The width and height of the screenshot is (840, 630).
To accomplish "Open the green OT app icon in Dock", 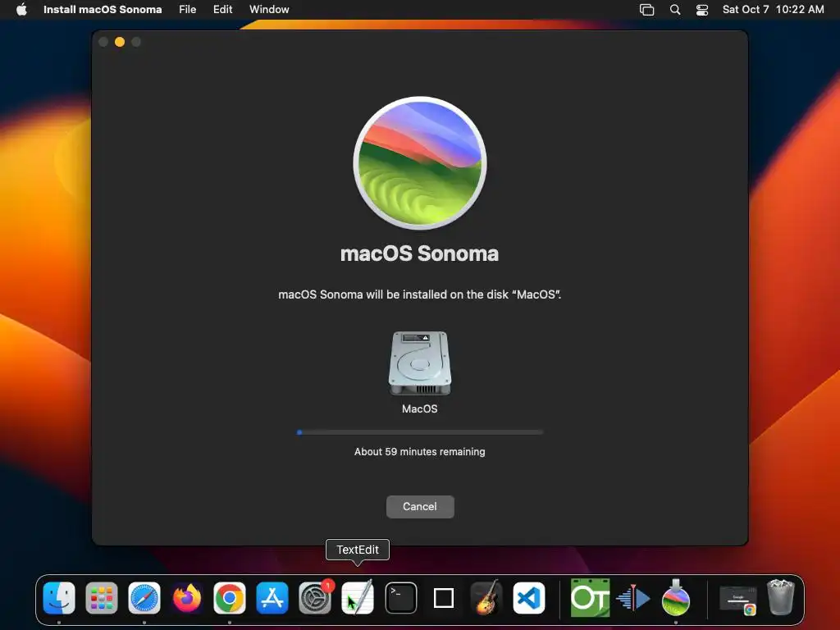I will (x=590, y=597).
